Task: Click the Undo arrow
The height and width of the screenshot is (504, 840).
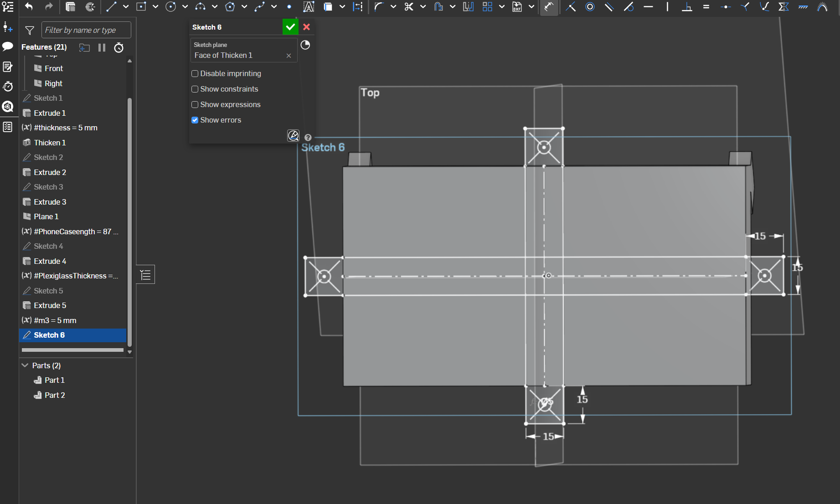Action: click(29, 7)
